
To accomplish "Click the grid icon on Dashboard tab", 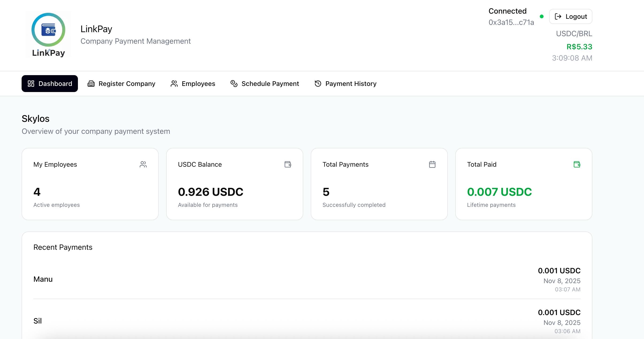I will 31,84.
